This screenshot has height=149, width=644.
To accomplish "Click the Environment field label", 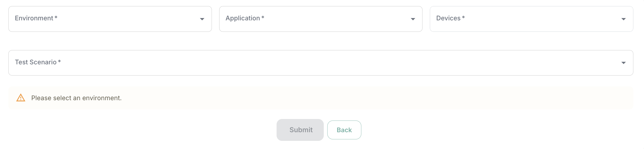I will click(x=34, y=18).
